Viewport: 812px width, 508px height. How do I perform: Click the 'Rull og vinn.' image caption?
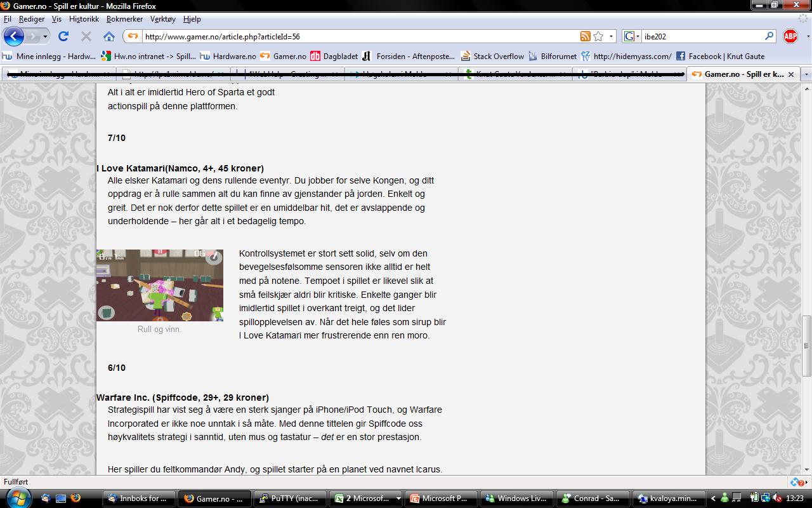pos(159,329)
